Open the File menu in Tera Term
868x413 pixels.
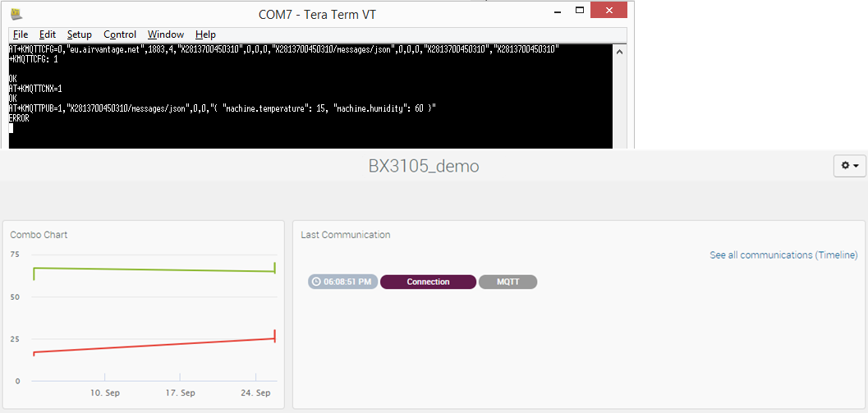pos(21,34)
